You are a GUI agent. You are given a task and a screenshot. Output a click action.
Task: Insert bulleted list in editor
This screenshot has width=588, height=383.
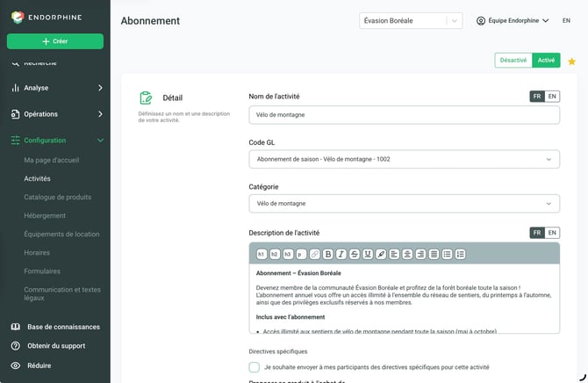point(447,254)
